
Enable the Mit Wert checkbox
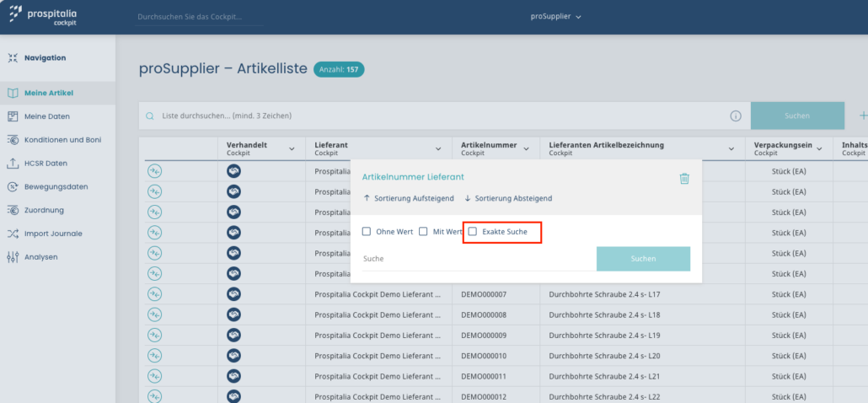pyautogui.click(x=423, y=231)
